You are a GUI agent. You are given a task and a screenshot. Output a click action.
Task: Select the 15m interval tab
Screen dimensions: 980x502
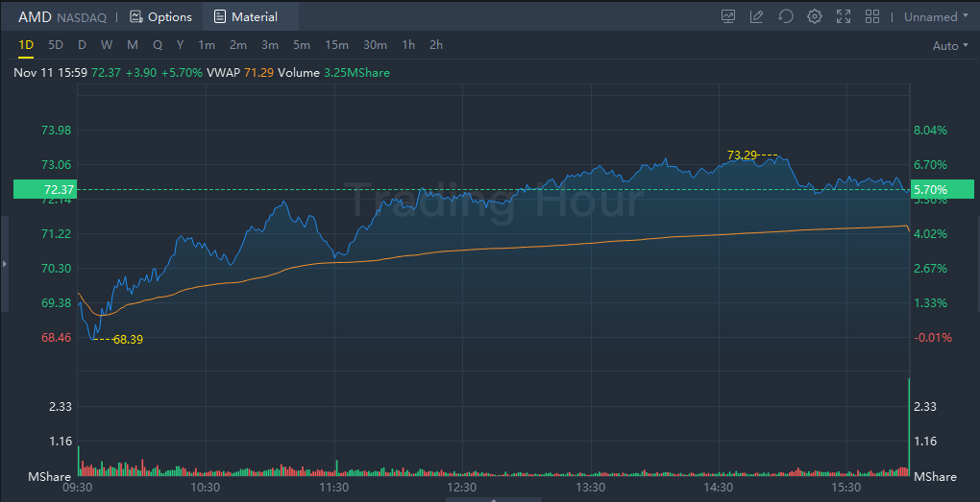pos(336,45)
